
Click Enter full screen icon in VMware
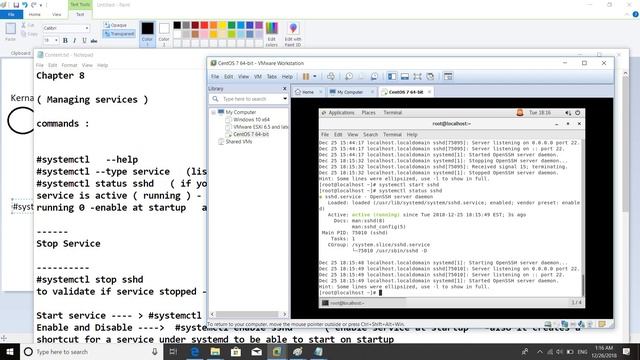pyautogui.click(x=417, y=76)
